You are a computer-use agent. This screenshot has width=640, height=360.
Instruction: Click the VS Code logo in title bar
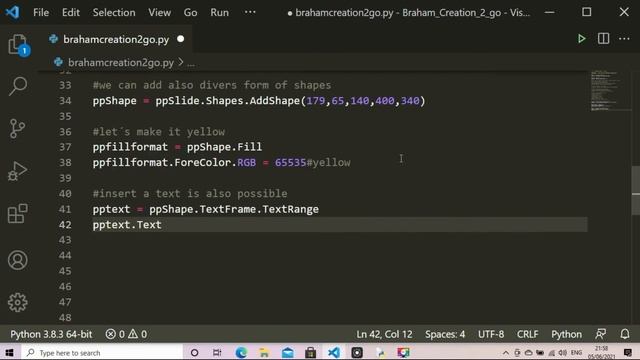click(12, 12)
